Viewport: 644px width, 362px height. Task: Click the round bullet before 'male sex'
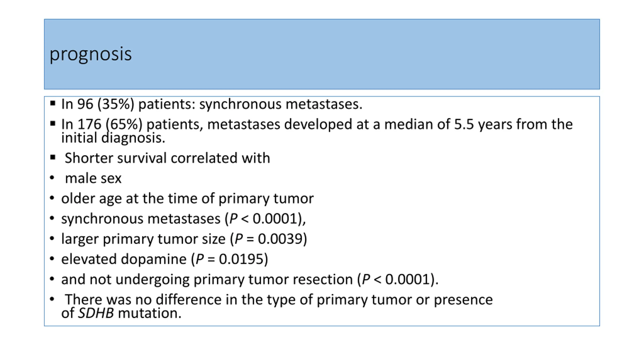point(52,178)
